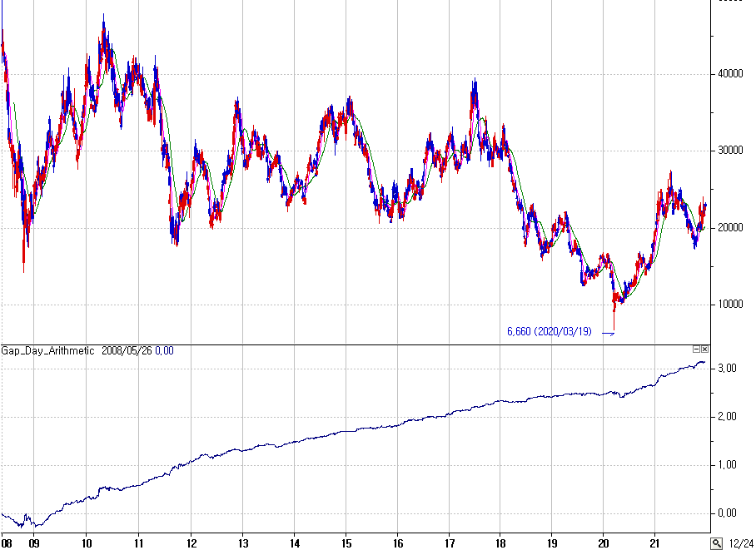The width and height of the screenshot is (756, 550).
Task: Click the year 18 on time axis
Action: click(x=500, y=543)
